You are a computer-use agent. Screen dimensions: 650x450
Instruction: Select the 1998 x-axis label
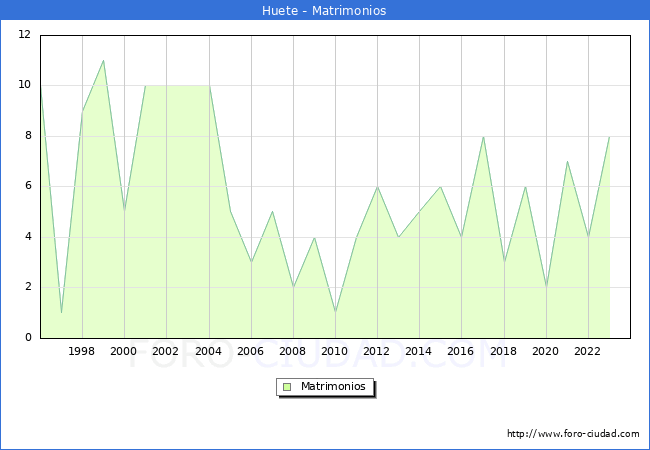click(81, 351)
